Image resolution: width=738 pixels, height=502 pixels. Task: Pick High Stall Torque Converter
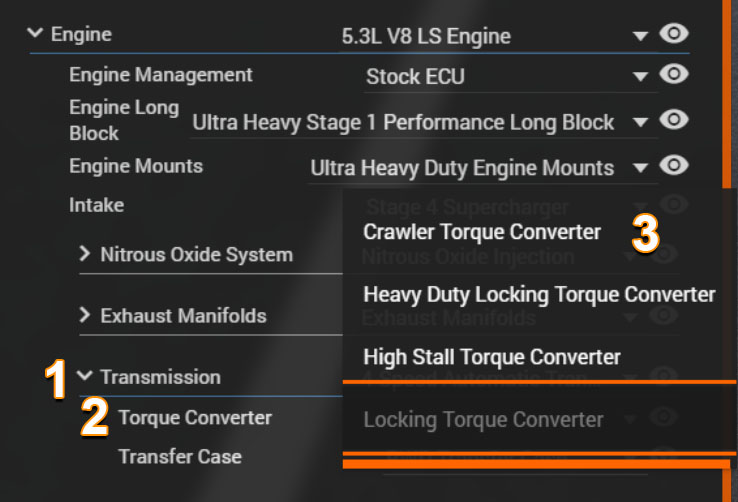point(492,357)
